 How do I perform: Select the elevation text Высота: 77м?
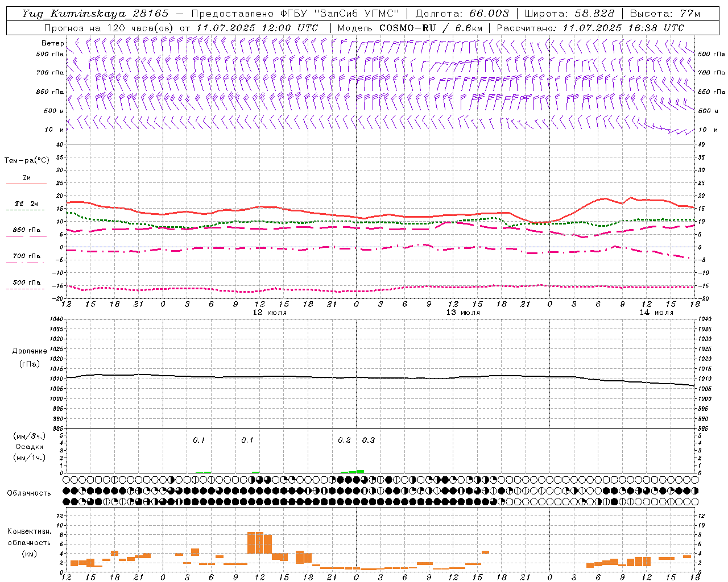pos(665,14)
